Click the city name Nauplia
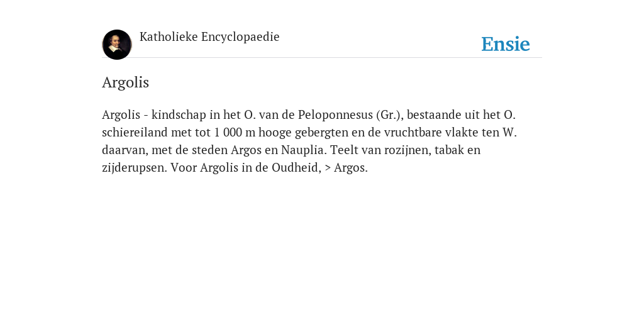 [304, 150]
